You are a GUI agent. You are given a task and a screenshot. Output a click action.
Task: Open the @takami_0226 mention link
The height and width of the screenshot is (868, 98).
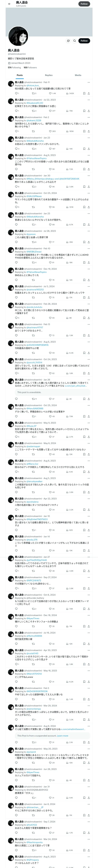click(x=34, y=120)
